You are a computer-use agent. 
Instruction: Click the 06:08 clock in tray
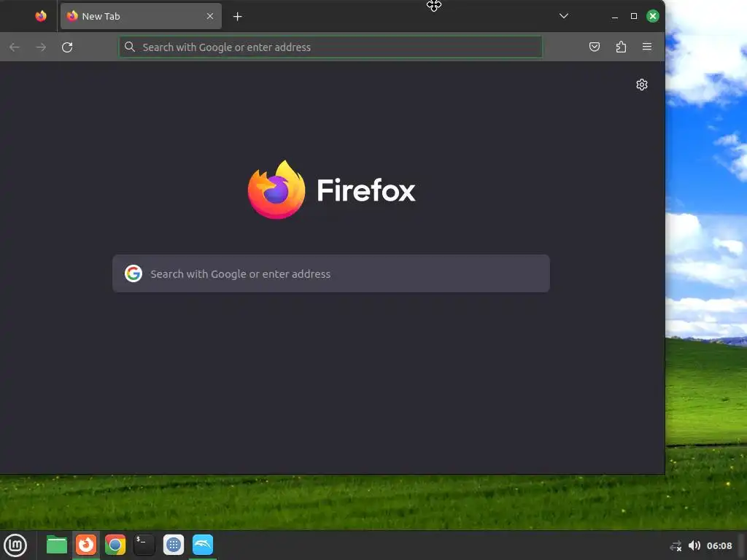tap(719, 545)
